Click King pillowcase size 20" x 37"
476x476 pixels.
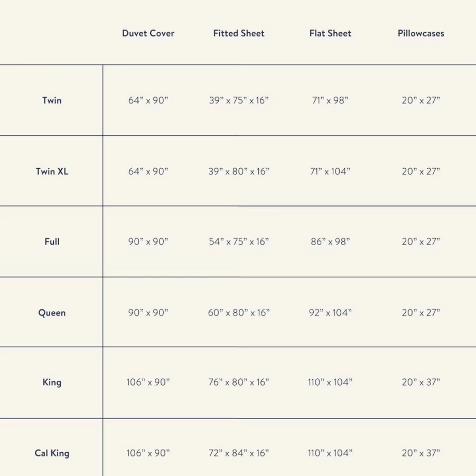pos(421,382)
